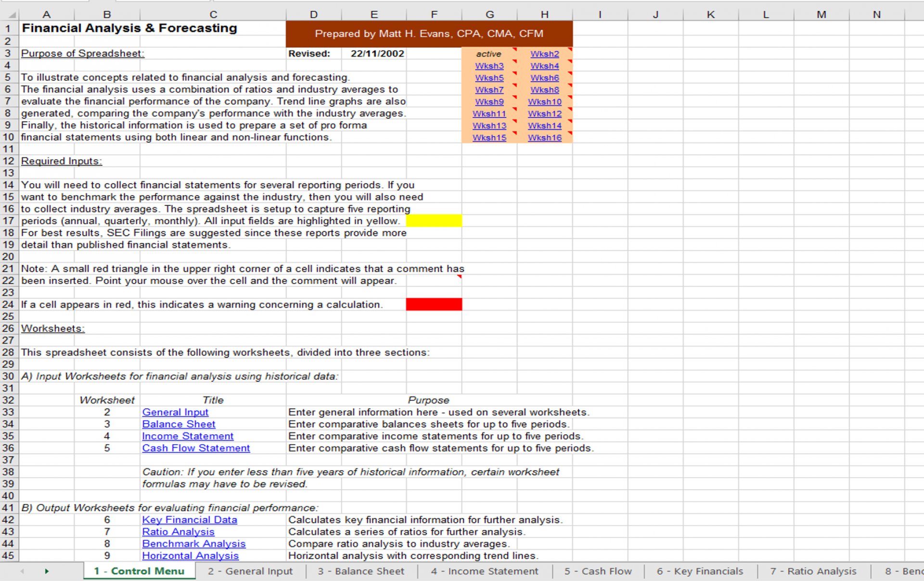Follow the Ratio Analysis hyperlink

click(x=178, y=532)
